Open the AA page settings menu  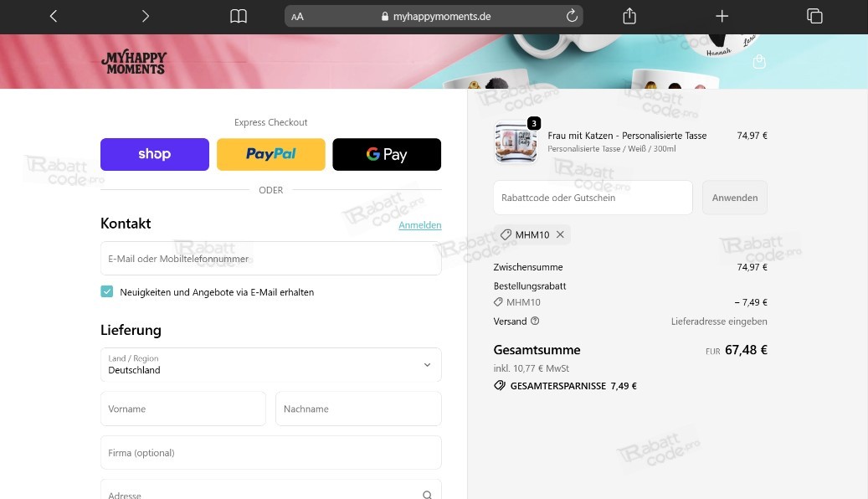tap(296, 15)
